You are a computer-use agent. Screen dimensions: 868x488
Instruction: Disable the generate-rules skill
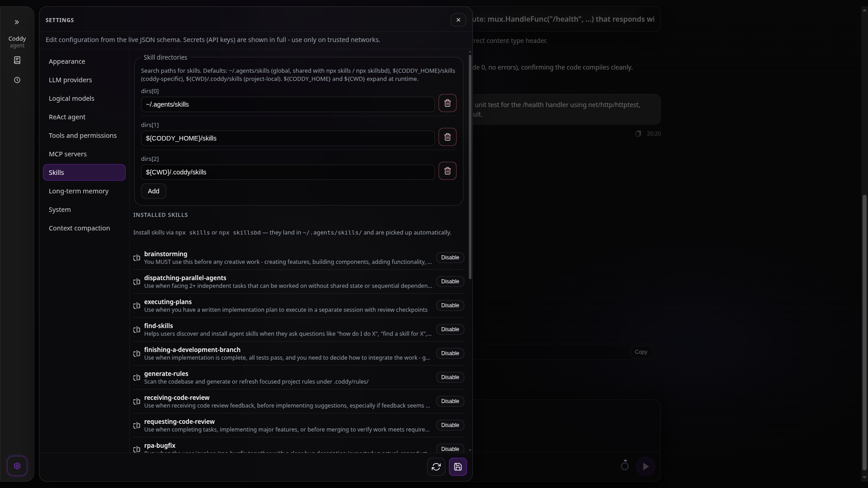(450, 377)
